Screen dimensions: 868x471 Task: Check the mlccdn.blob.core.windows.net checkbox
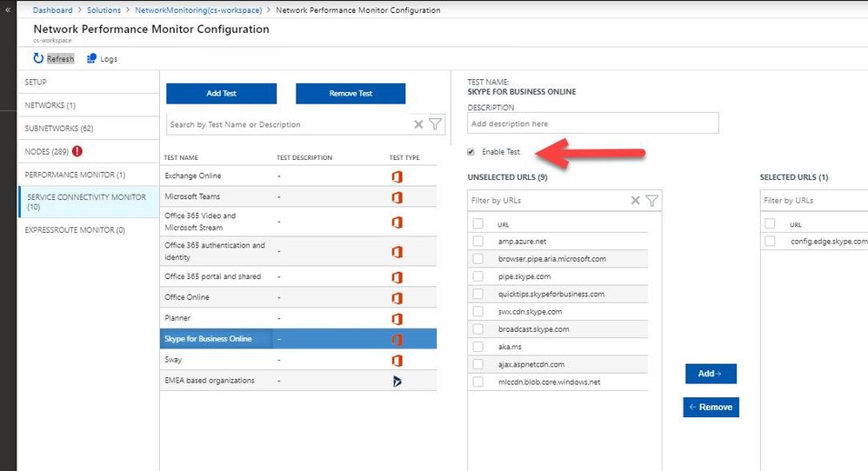coord(478,381)
